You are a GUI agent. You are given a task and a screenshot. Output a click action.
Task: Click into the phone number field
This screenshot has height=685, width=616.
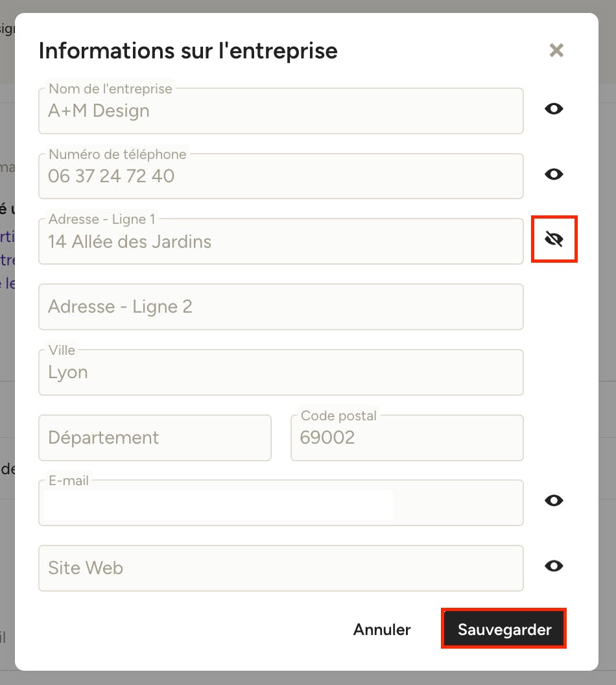(281, 176)
